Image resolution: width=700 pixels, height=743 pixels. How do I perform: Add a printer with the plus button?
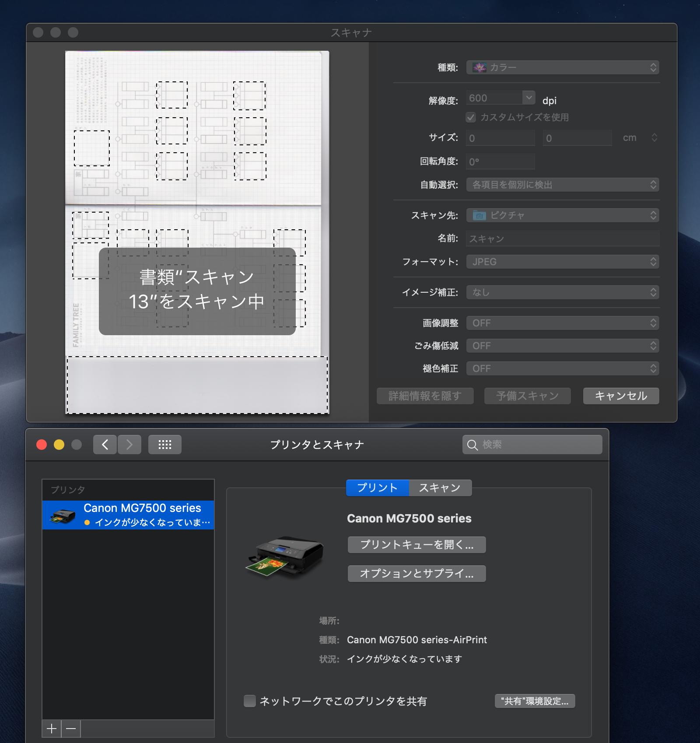[x=52, y=729]
